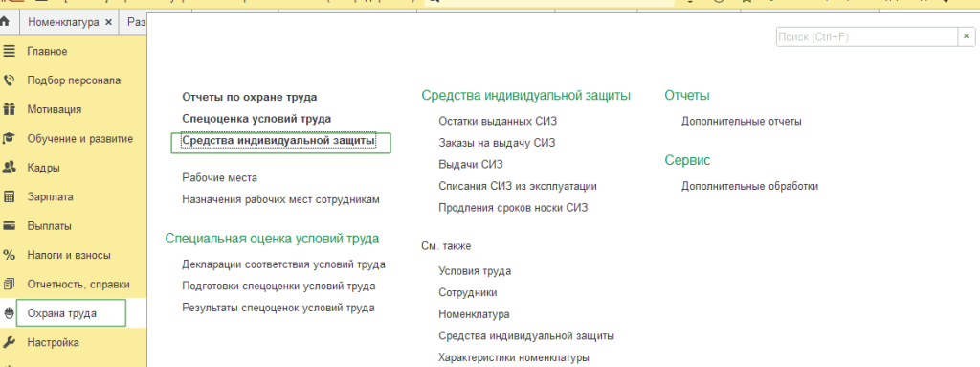Viewport: 980px width, 367px height.
Task: Open Продления сроков носки СИЗ
Action: 513,207
